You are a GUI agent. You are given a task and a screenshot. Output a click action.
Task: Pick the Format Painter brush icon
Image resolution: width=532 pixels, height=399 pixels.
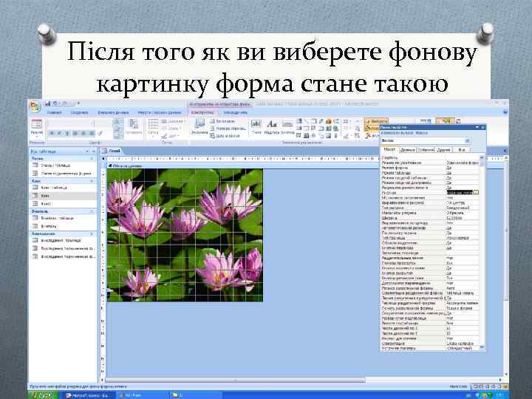100,133
